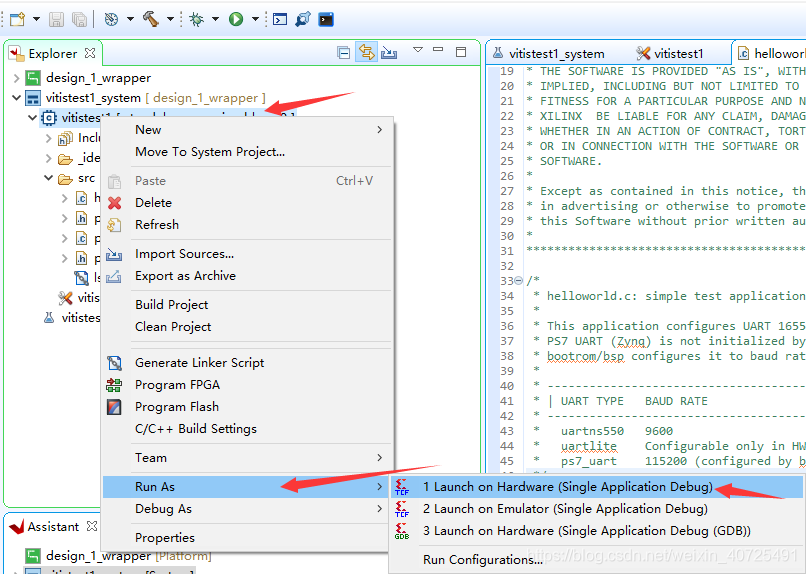Screen dimensions: 806x574
Task: Click the green Run toolbar icon
Action: click(236, 20)
